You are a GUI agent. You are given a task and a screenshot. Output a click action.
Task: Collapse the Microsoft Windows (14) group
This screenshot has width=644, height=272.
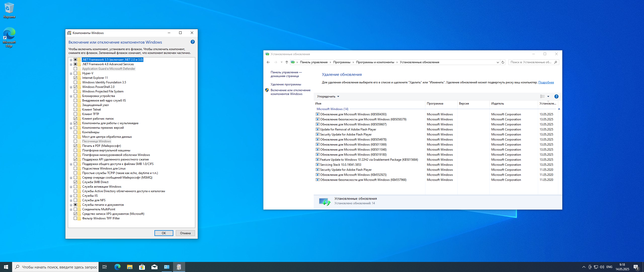tap(559, 109)
